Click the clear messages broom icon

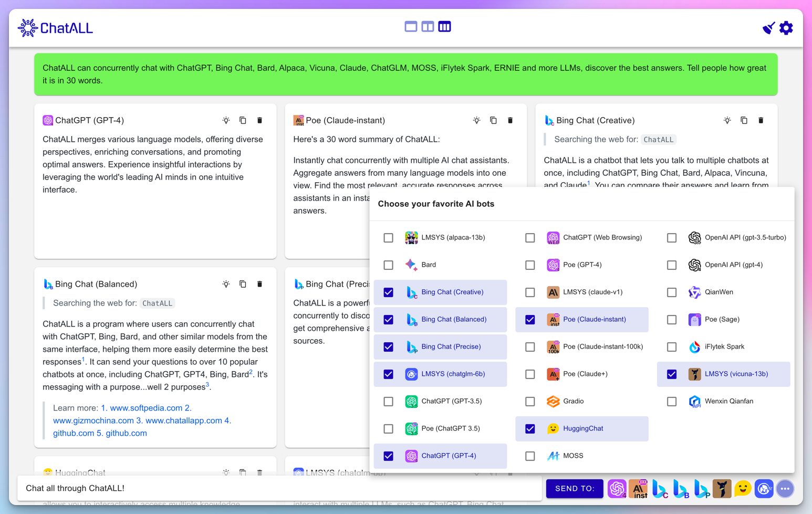(768, 28)
